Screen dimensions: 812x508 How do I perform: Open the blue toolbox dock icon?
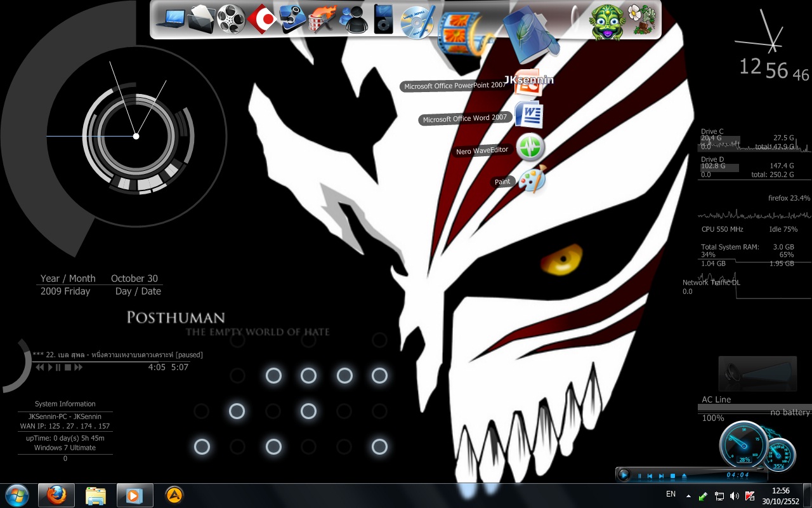[x=292, y=19]
